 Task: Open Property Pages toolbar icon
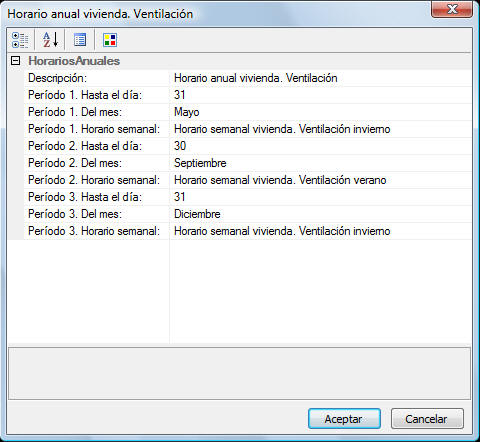[80, 40]
